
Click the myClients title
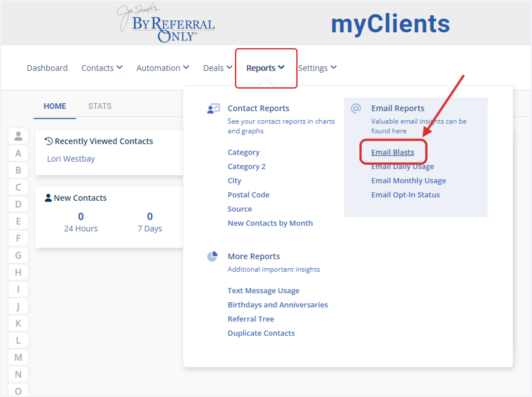tap(391, 24)
